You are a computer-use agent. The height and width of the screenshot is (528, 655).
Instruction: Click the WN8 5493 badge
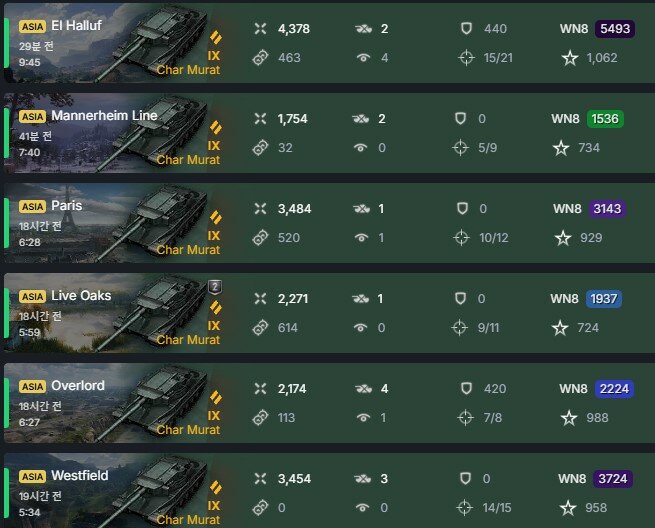(615, 29)
